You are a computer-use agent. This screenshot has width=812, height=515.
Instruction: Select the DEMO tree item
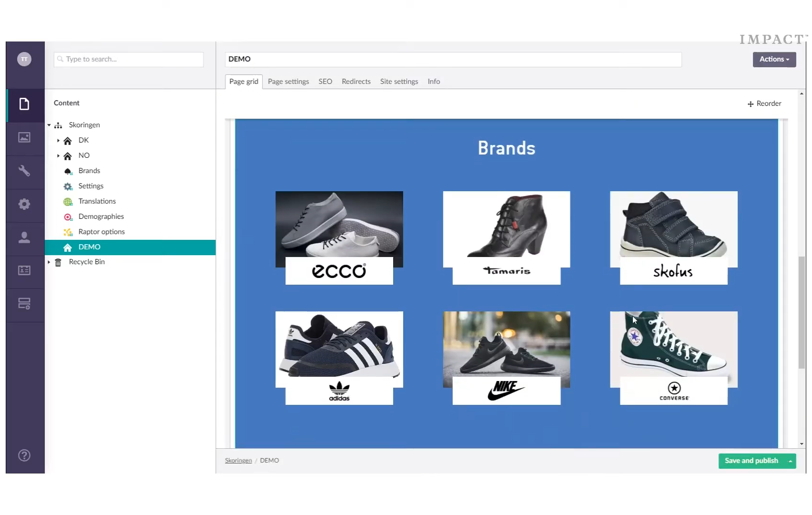click(x=130, y=247)
